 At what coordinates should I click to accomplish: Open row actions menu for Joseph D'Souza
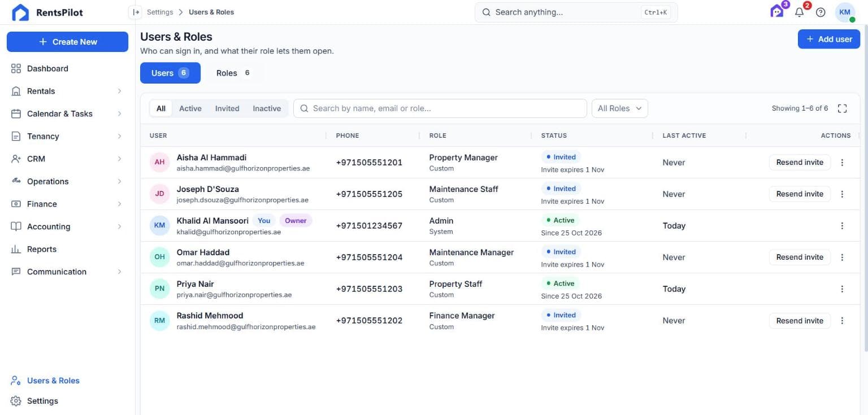(842, 194)
